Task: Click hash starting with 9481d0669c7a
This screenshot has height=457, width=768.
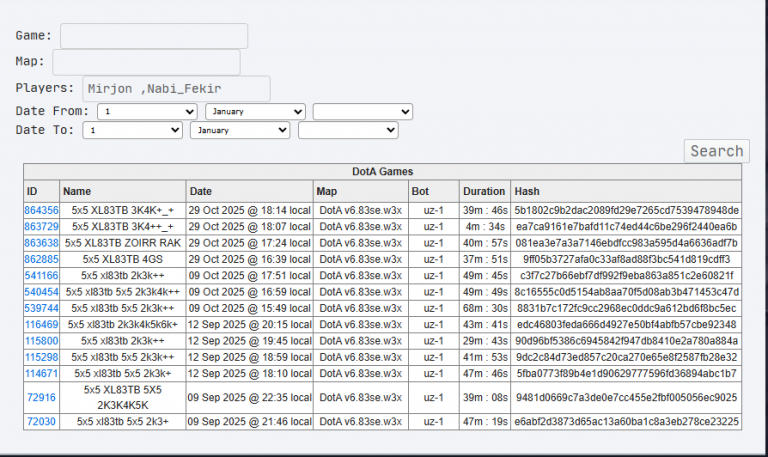Action: (x=626, y=397)
